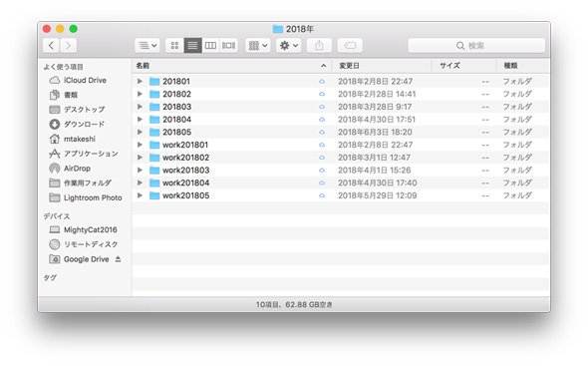Click the よく使う項目 sidebar heading

coord(63,67)
